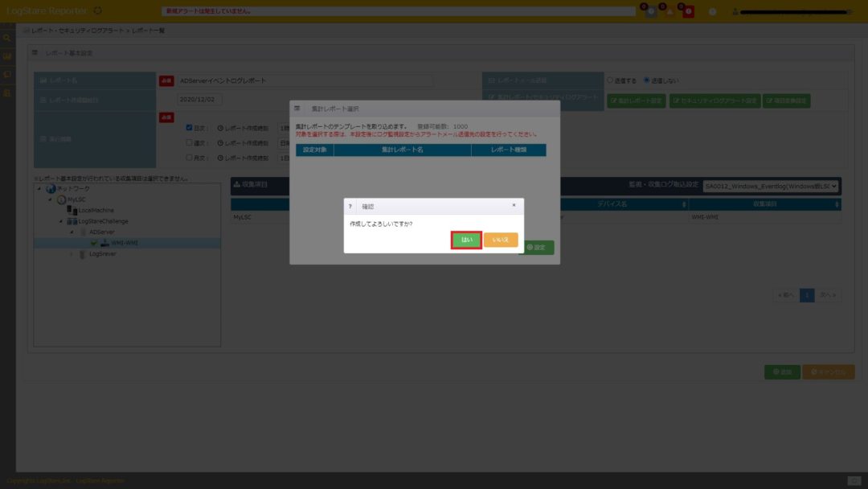The height and width of the screenshot is (489, 868).
Task: Click the green checkmark beside WMI-WMI
Action: (93, 243)
